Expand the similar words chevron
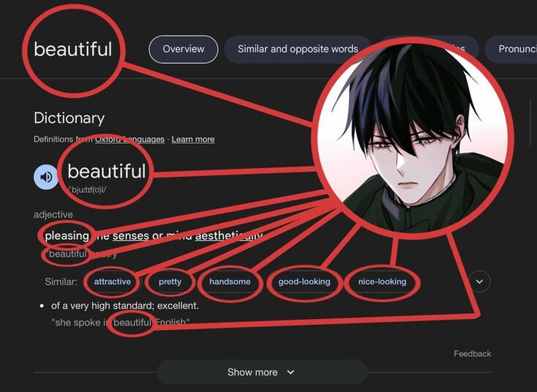The width and height of the screenshot is (537, 392). [479, 282]
